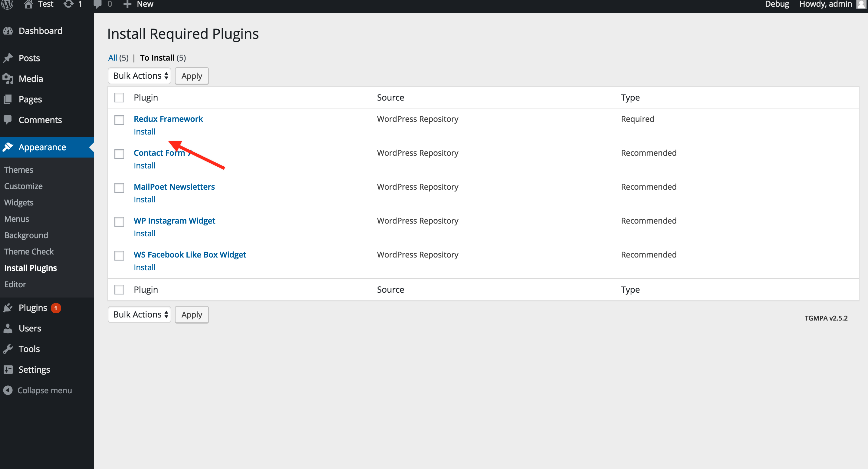Open Customize under Appearance
This screenshot has width=868, height=469.
(23, 186)
